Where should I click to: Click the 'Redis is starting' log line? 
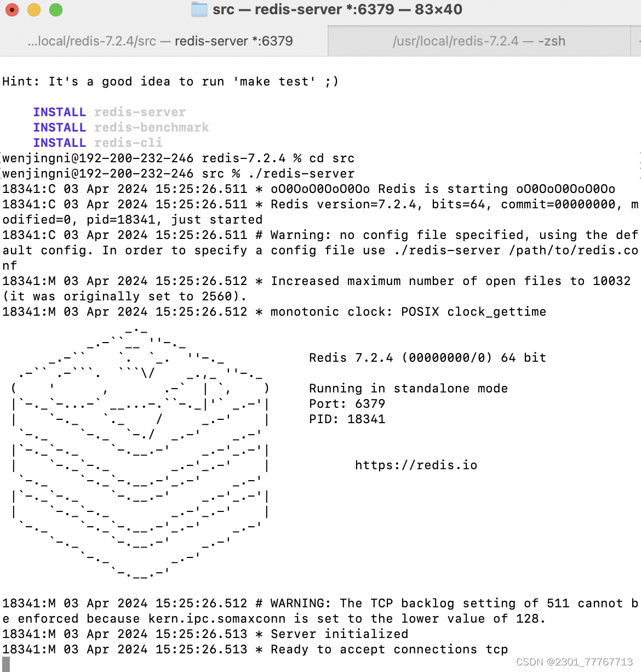coord(309,189)
